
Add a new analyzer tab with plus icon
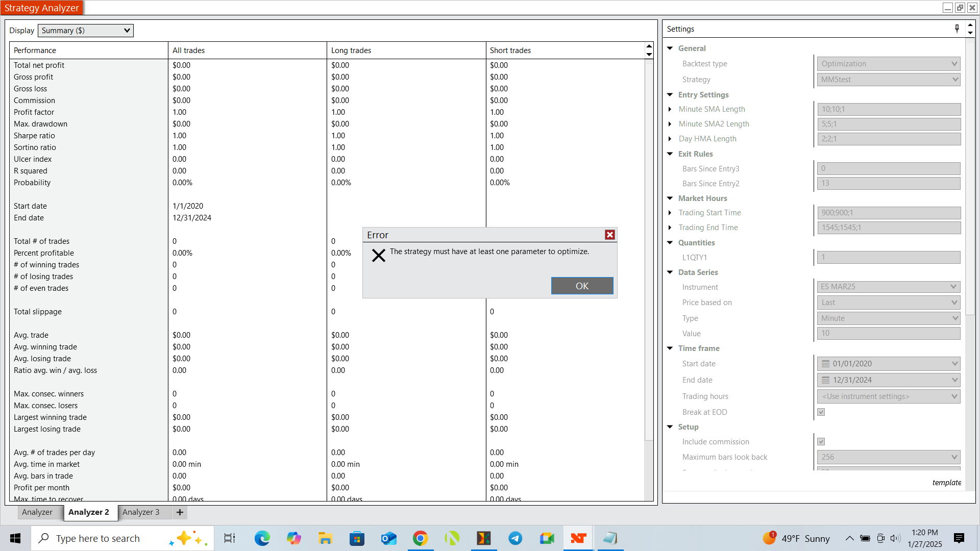tap(180, 512)
